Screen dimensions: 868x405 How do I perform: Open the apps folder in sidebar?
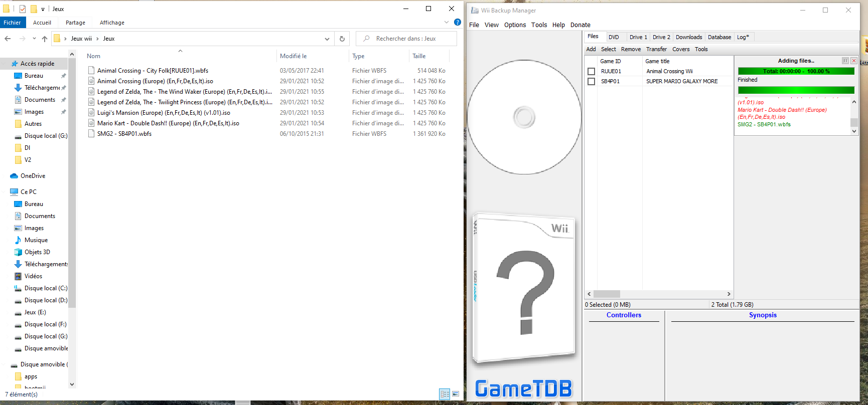click(31, 376)
